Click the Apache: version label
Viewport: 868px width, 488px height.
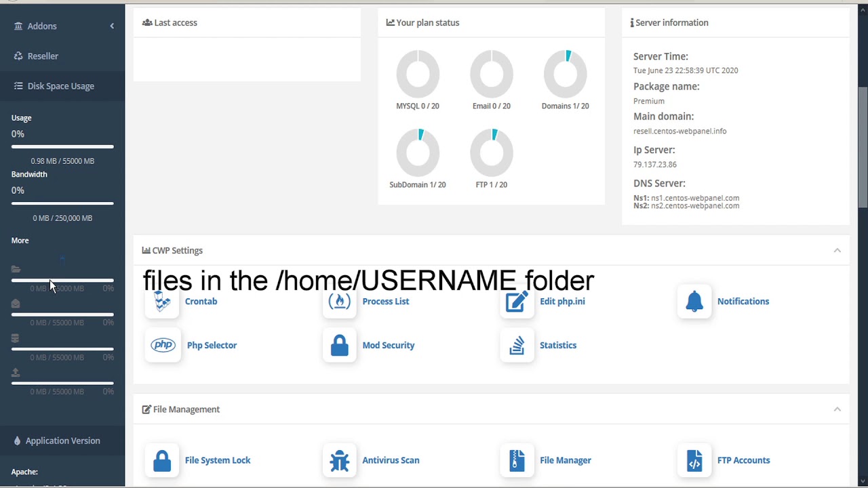pyautogui.click(x=24, y=472)
